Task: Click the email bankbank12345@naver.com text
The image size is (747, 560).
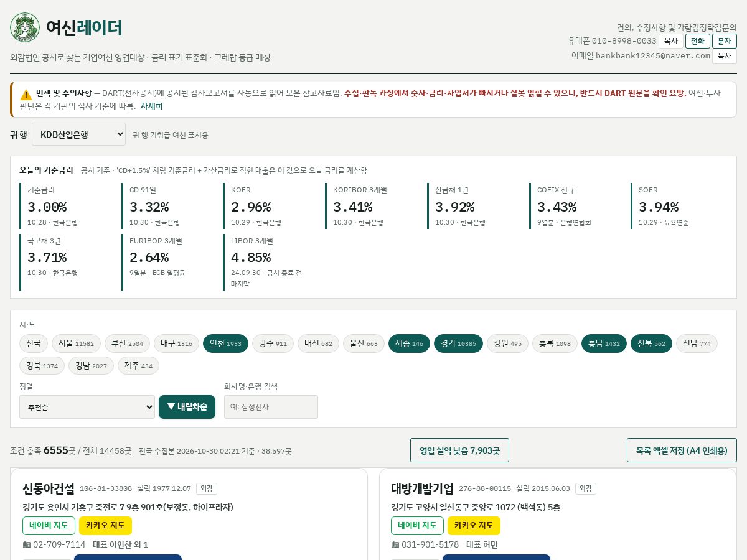Action: pos(653,55)
